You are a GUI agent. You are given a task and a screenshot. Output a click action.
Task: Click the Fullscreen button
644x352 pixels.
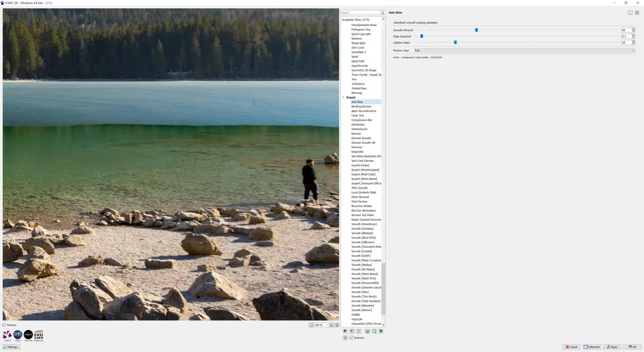pos(592,347)
